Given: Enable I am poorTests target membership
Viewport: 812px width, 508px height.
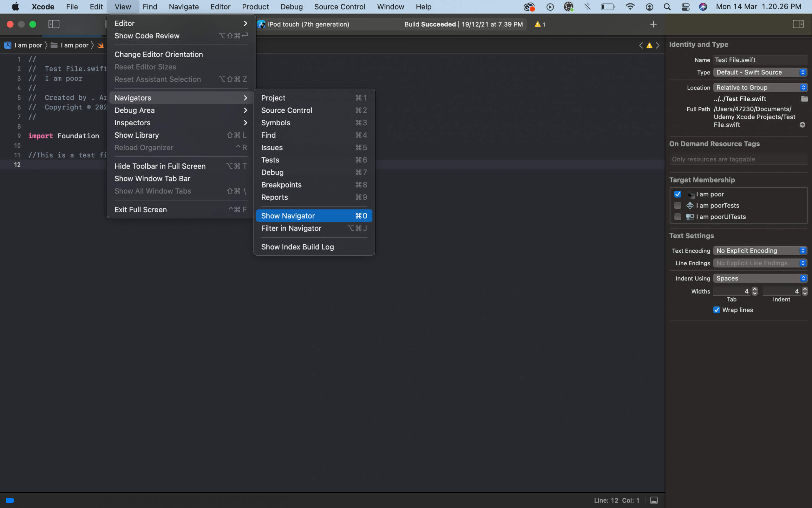Looking at the screenshot, I should click(677, 205).
